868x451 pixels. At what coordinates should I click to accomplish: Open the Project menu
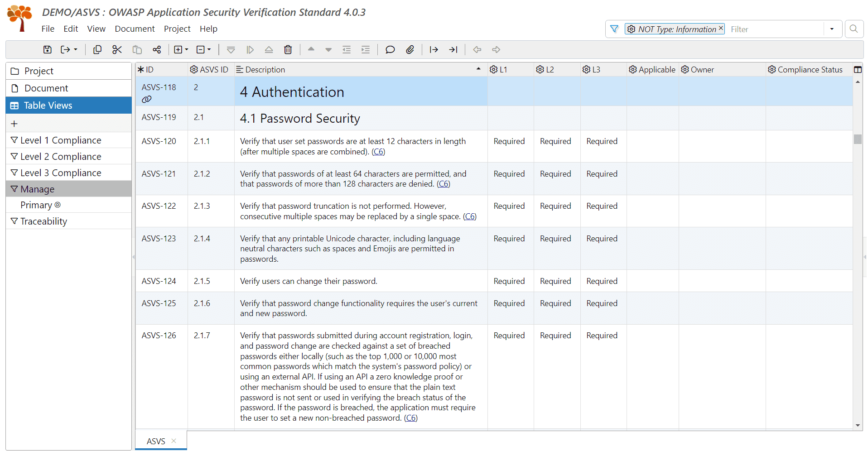177,29
